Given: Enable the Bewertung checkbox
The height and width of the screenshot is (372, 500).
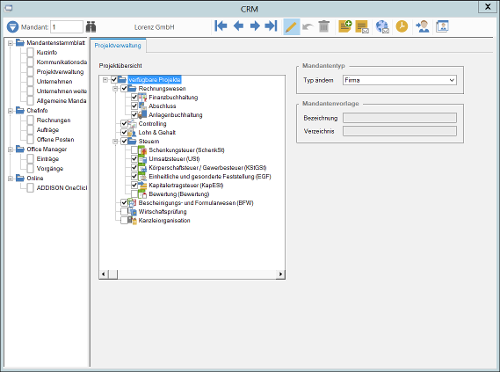Looking at the screenshot, I should tap(134, 194).
